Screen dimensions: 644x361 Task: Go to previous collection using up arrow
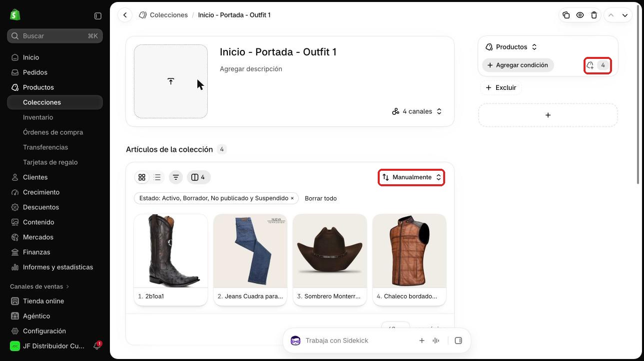point(611,15)
